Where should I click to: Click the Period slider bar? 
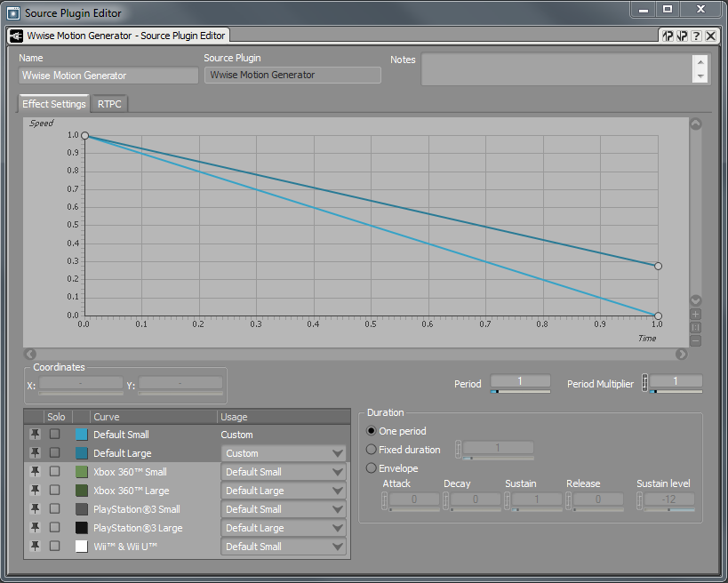[x=521, y=392]
